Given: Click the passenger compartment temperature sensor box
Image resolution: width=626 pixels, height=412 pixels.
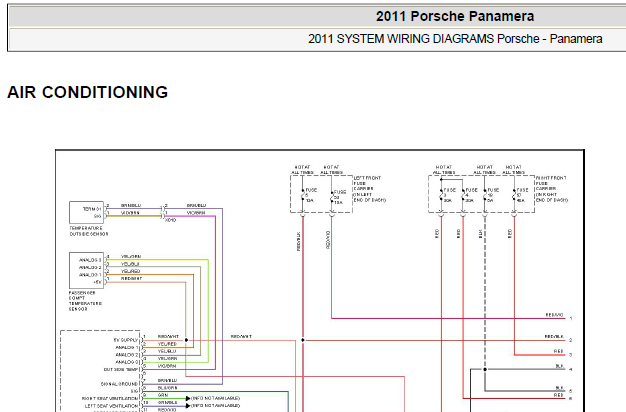Looking at the screenshot, I should pos(86,270).
